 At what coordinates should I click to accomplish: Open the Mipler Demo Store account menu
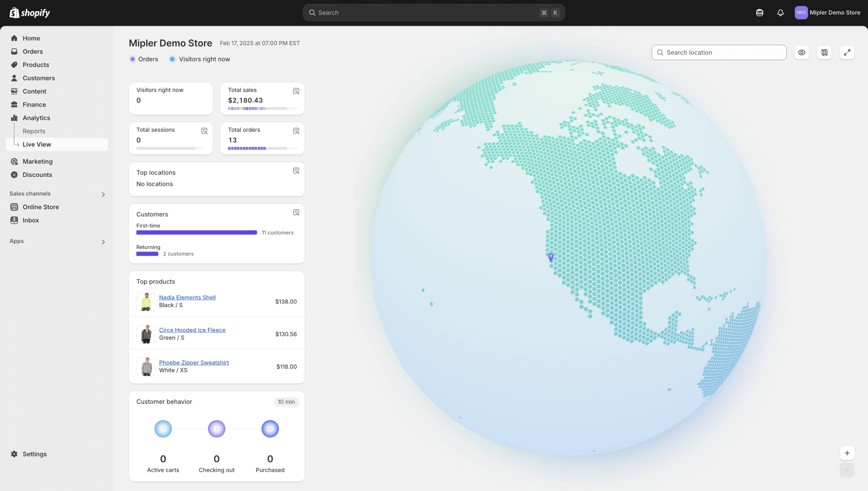[827, 13]
